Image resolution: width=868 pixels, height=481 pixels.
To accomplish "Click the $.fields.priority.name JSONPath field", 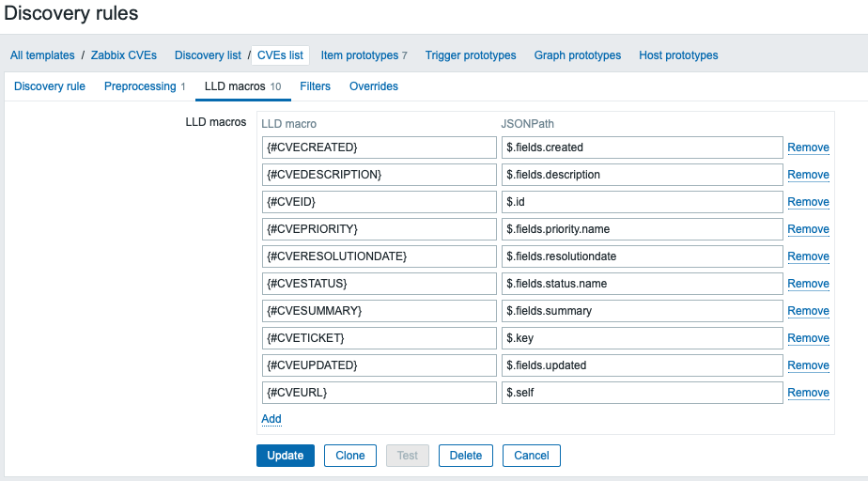I will (x=642, y=229).
